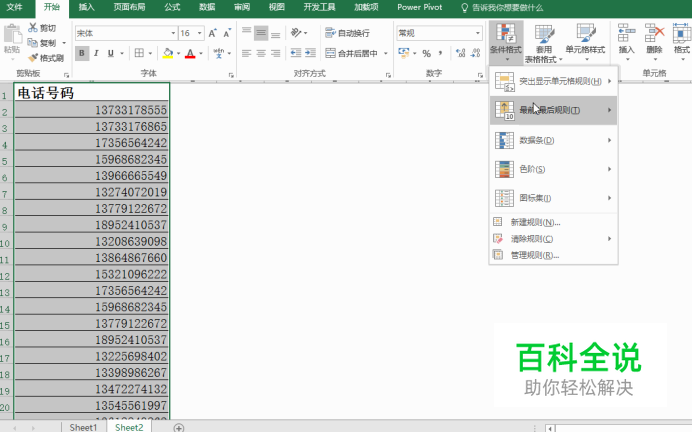Center cell text horizontally

point(261,53)
